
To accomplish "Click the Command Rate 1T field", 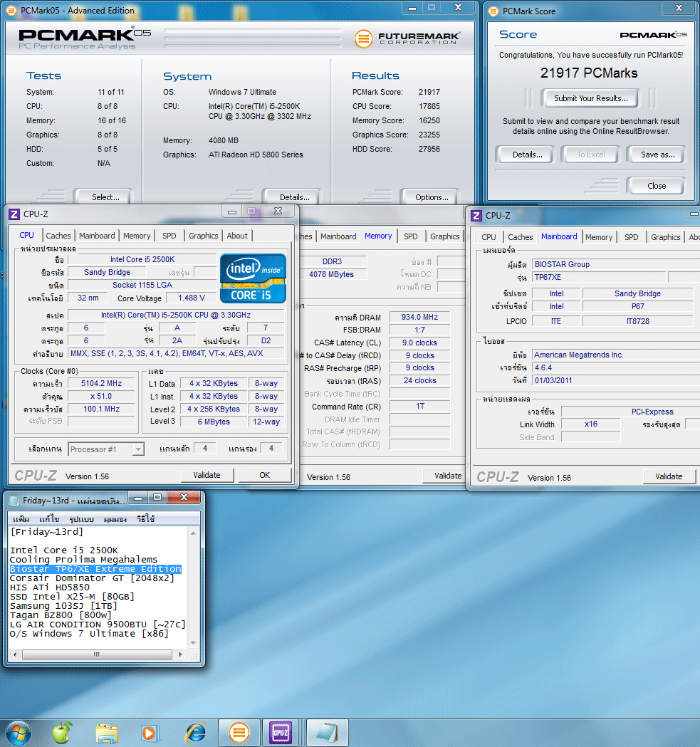I will tap(419, 406).
